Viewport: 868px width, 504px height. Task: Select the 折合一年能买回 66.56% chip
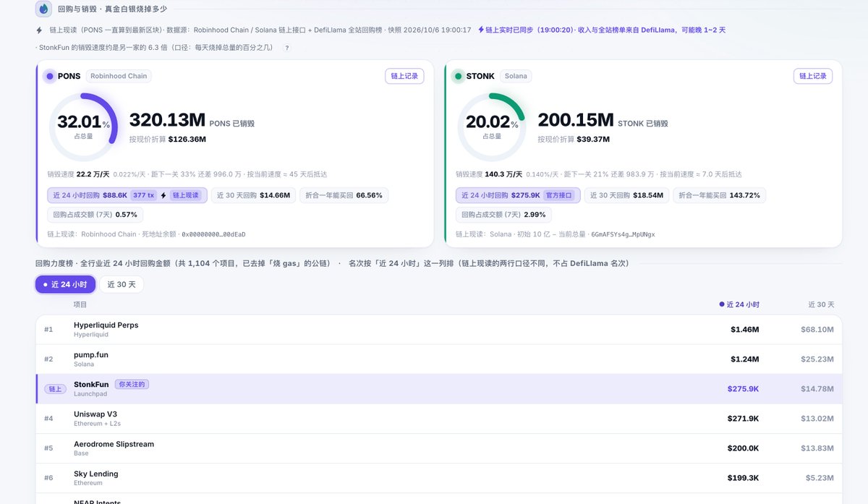(344, 195)
